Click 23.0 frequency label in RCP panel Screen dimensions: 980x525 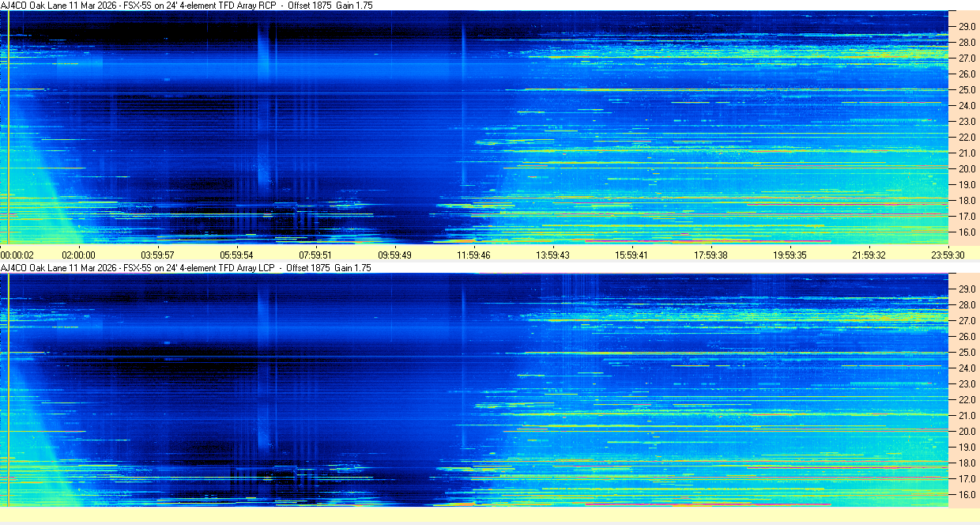[967, 122]
